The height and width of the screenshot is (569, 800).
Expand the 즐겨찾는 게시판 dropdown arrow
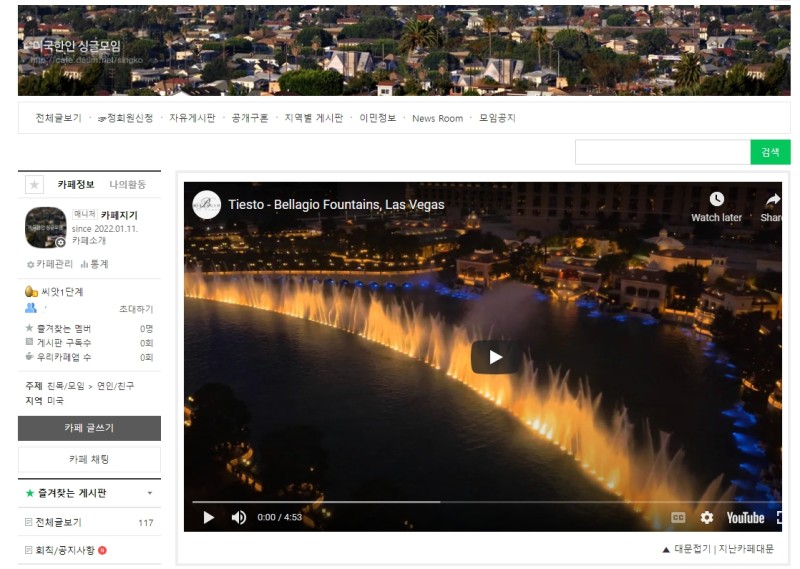(149, 493)
